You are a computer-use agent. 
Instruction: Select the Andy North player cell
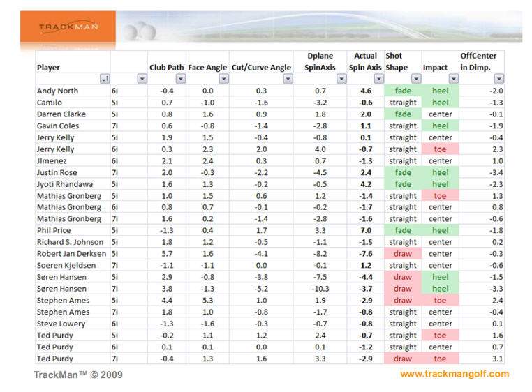pyautogui.click(x=57, y=91)
